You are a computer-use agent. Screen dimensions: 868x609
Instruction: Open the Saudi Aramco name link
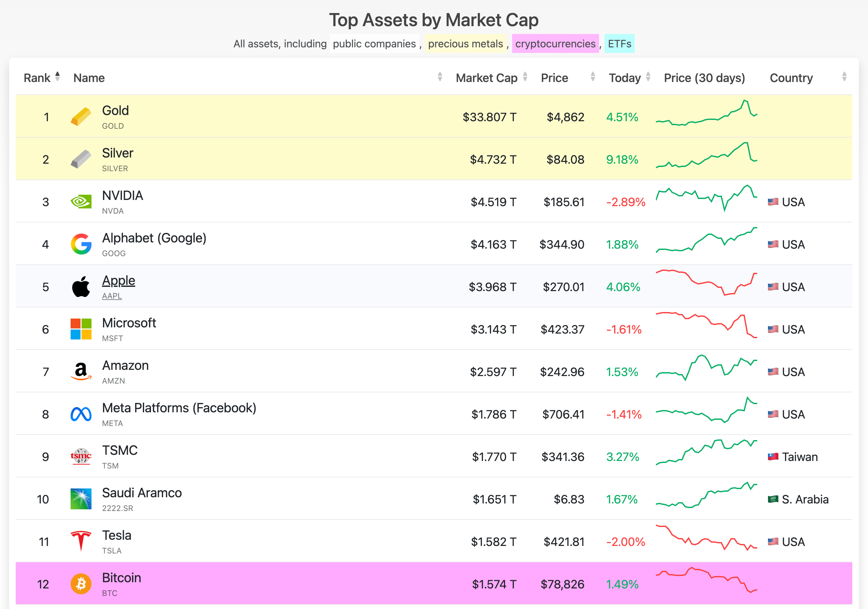(x=142, y=493)
